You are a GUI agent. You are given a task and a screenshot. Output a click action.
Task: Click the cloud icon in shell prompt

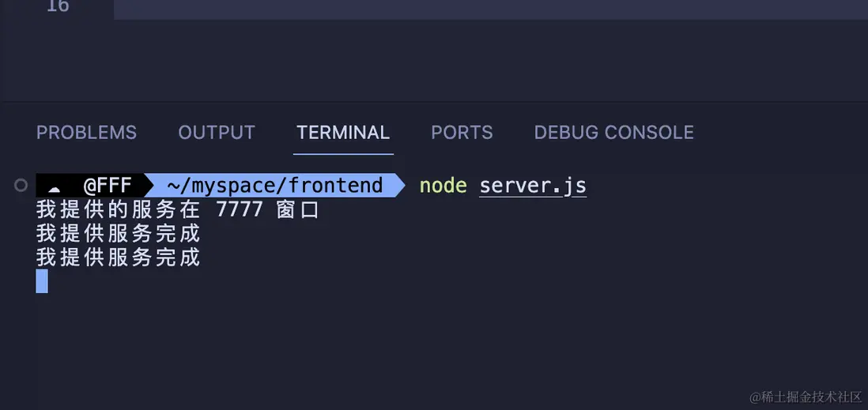(55, 187)
